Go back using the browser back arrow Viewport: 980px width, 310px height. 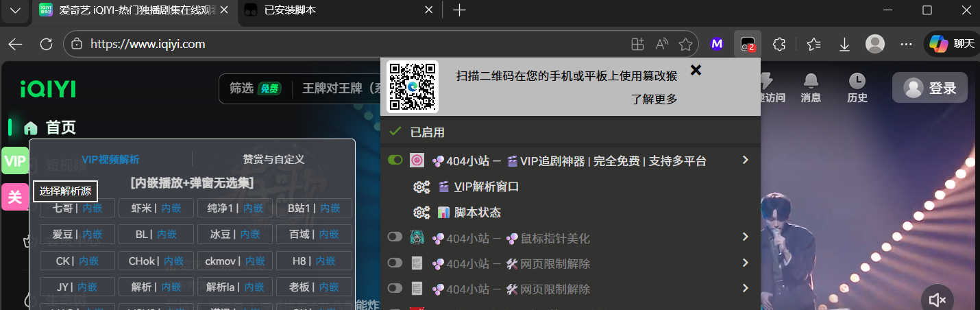(15, 44)
